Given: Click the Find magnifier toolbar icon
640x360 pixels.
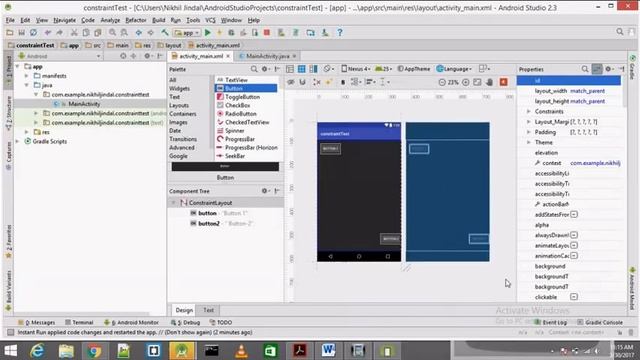Looking at the screenshot, I should (112, 33).
